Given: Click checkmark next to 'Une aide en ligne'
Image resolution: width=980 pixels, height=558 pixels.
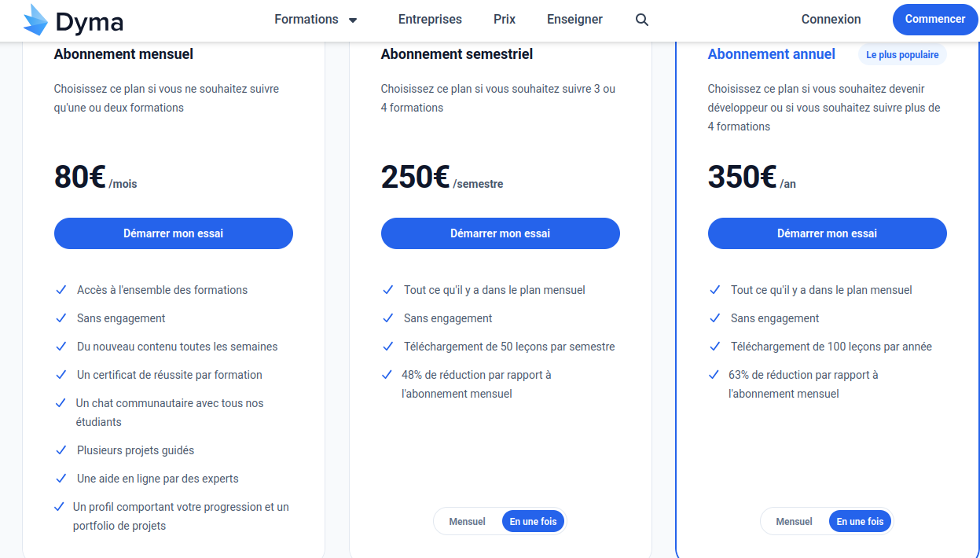Looking at the screenshot, I should (61, 479).
